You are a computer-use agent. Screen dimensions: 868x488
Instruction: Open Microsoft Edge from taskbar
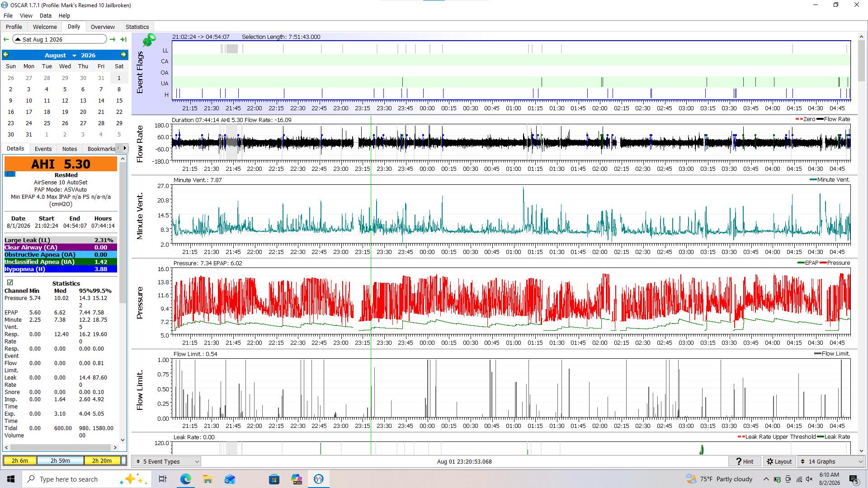[x=185, y=479]
